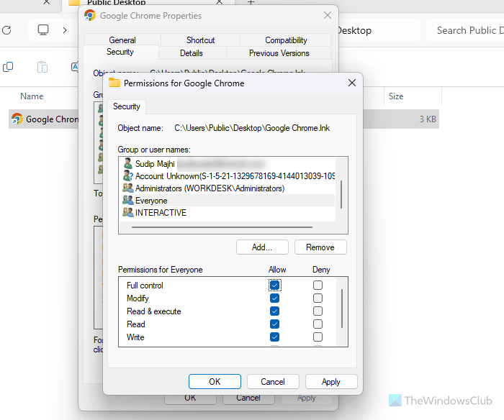Viewport: 504px width, 420px height.
Task: Check Deny checkbox for Write
Action: [318, 337]
